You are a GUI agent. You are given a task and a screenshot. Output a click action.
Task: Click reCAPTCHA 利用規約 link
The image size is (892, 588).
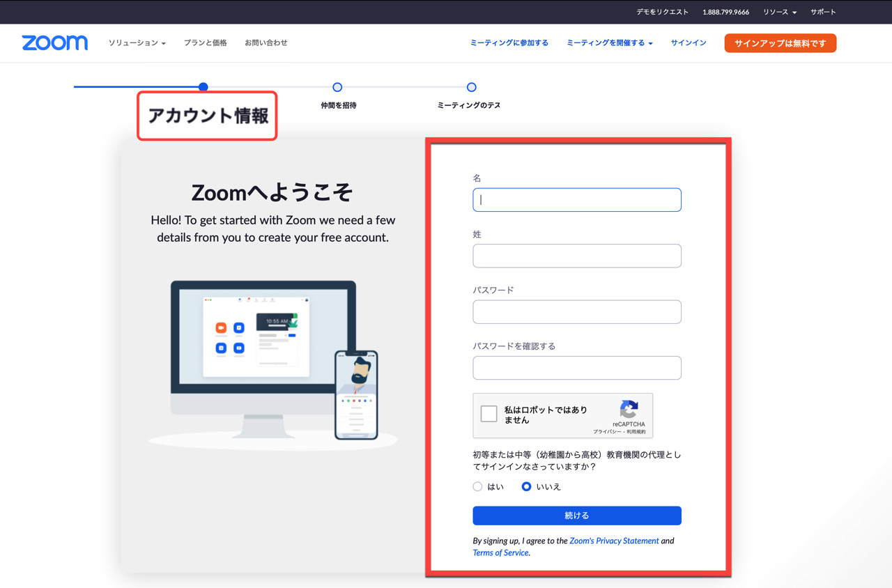click(x=636, y=432)
